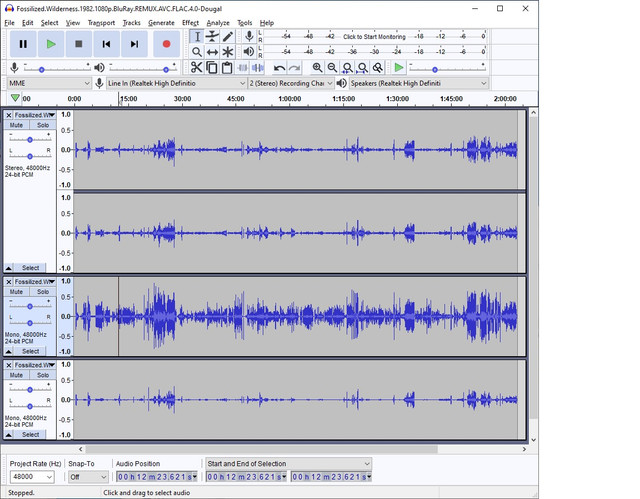
Task: Paste with the clipboard icon
Action: (227, 67)
